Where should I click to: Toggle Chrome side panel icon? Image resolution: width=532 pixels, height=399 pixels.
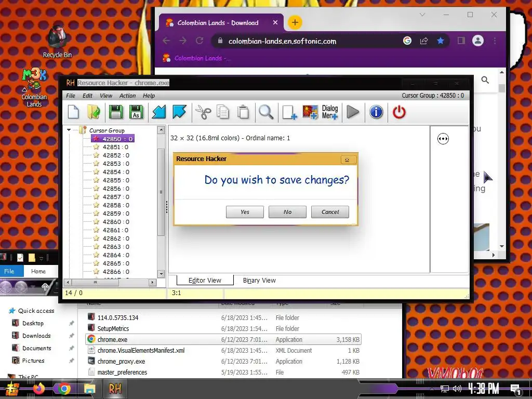click(461, 41)
